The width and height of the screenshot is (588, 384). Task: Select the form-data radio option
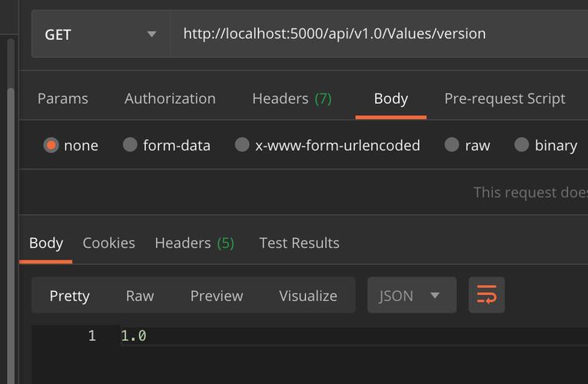[x=130, y=145]
